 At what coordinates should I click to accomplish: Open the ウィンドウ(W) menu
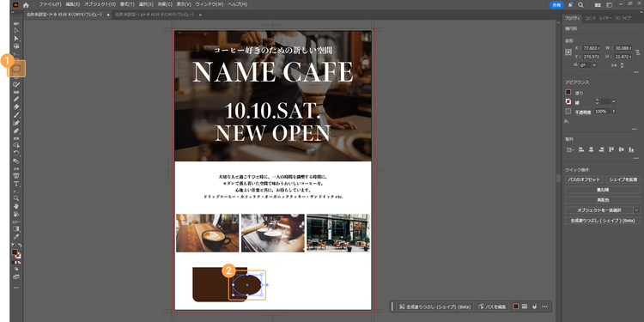point(210,4)
